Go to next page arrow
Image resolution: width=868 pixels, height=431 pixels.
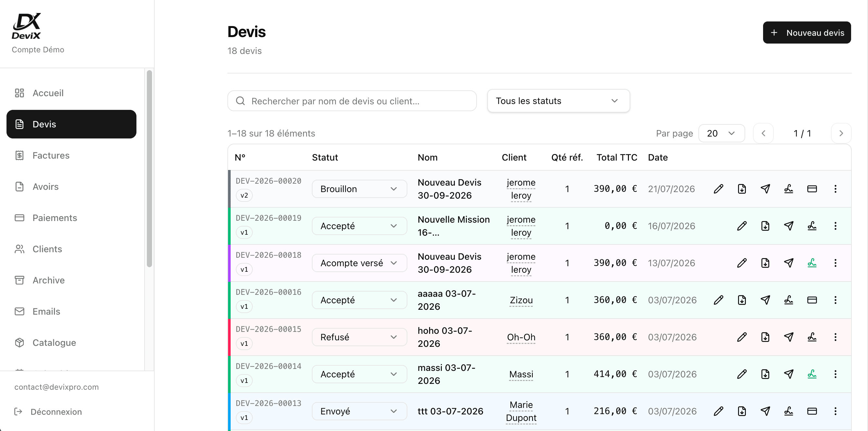coord(841,134)
